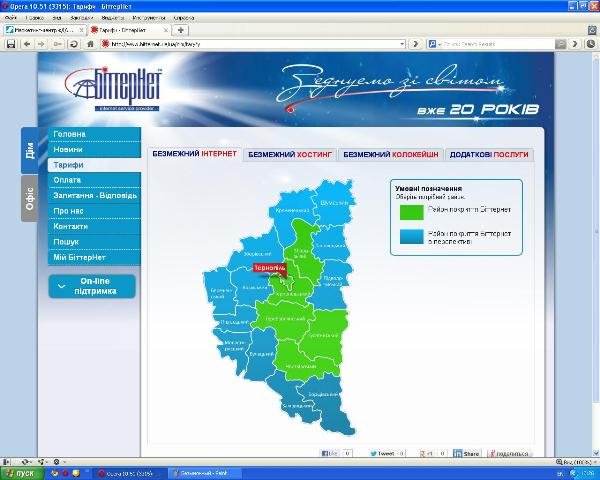The height and width of the screenshot is (480, 600).
Task: Switch to the vertical Дім side tab
Action: (x=29, y=150)
